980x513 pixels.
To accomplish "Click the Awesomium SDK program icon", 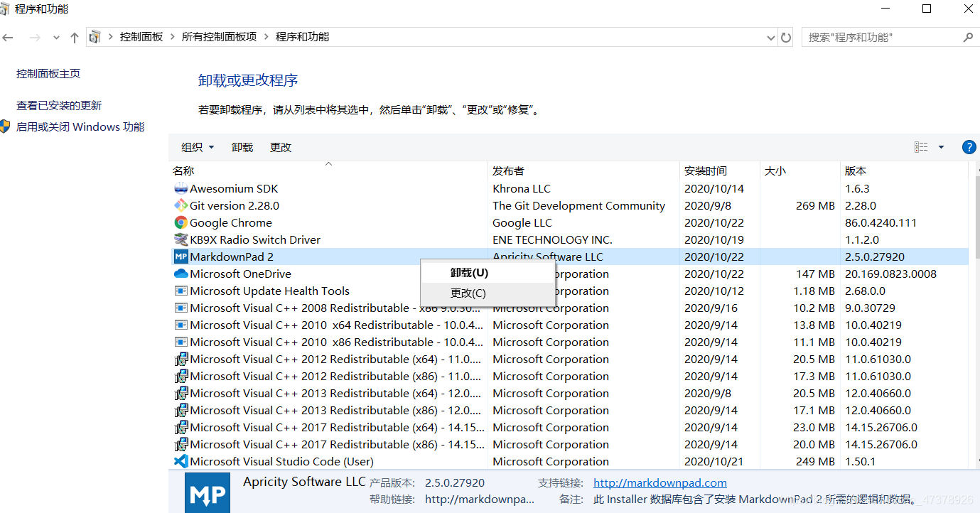I will click(x=181, y=188).
